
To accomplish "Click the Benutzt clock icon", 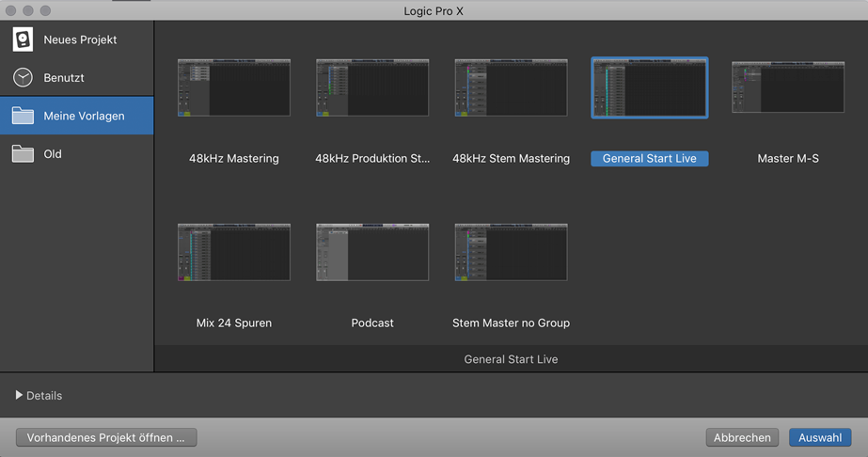I will (23, 77).
